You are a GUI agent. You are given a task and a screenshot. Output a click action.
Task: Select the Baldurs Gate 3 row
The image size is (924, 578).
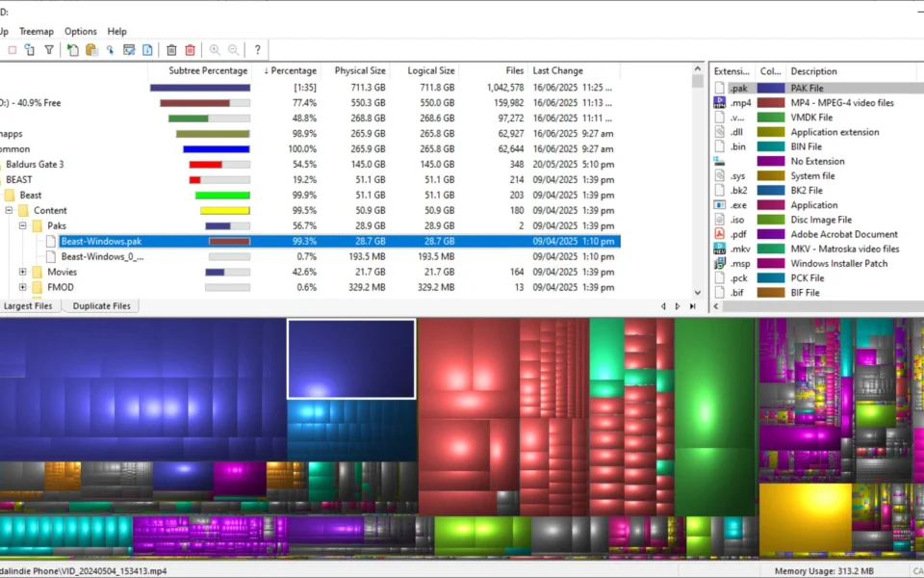click(309, 165)
